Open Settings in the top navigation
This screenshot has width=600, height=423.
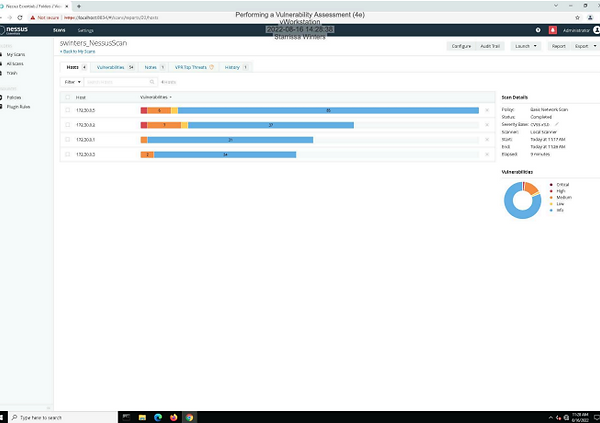pos(85,30)
